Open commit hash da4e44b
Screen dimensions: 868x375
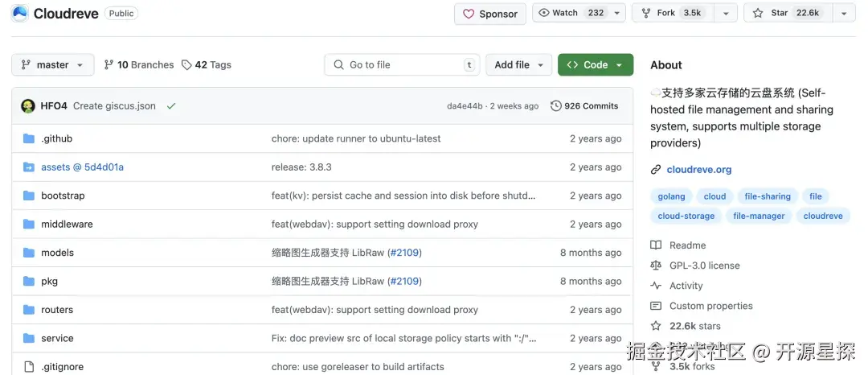[465, 105]
